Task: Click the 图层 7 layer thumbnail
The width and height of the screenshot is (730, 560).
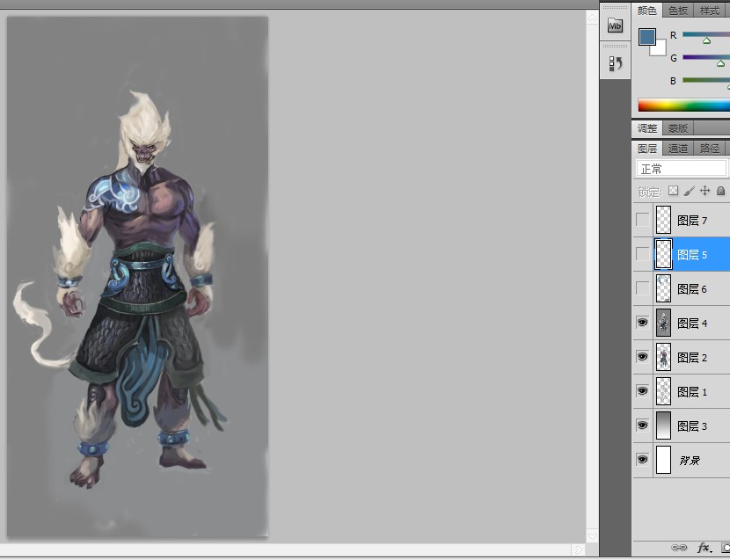Action: [x=663, y=220]
